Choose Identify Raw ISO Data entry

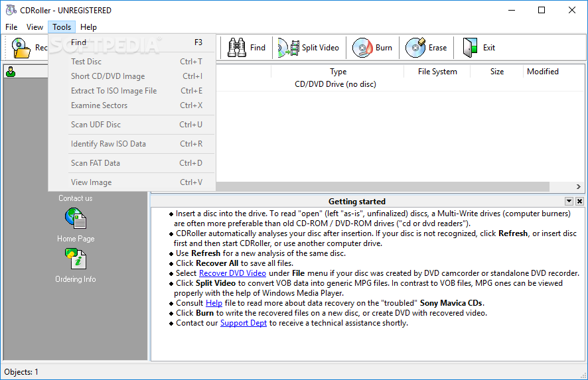(x=132, y=143)
